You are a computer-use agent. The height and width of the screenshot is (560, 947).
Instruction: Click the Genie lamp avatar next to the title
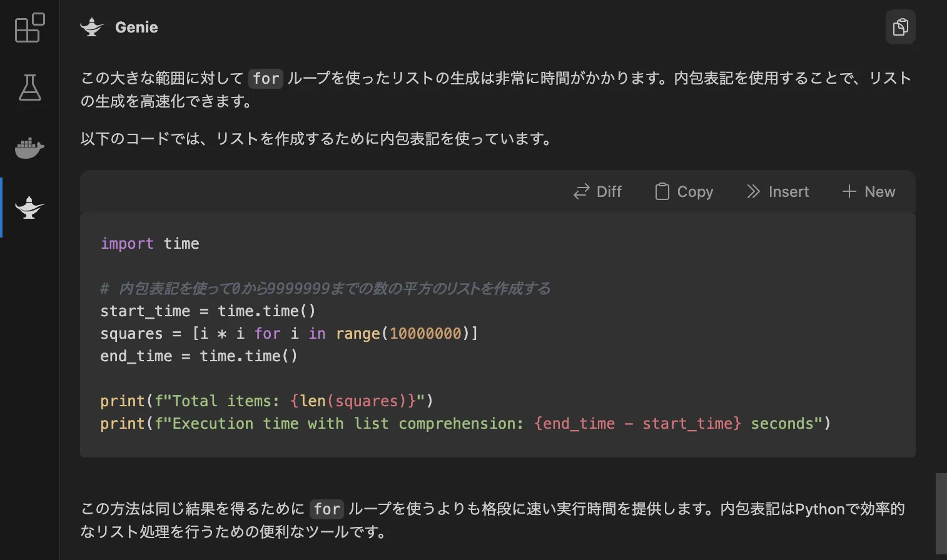tap(91, 26)
